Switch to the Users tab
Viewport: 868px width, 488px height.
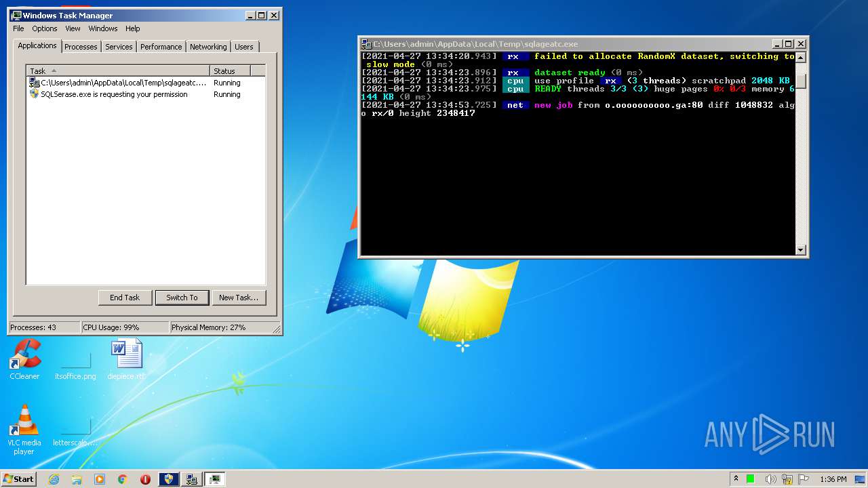(x=244, y=47)
